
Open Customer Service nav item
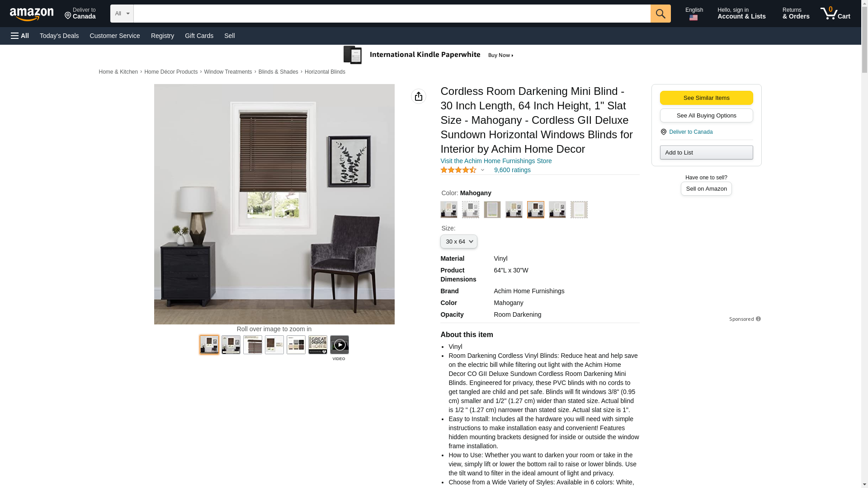(115, 36)
